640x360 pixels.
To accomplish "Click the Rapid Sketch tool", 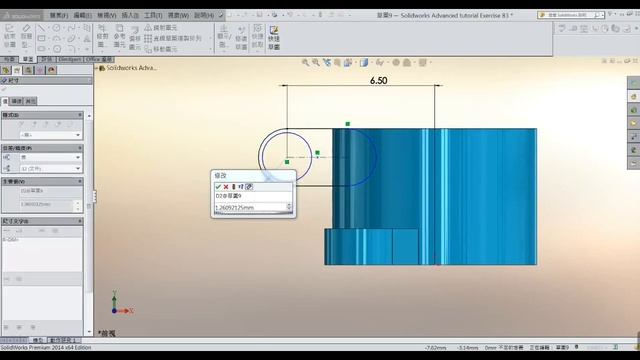I will click(x=274, y=38).
